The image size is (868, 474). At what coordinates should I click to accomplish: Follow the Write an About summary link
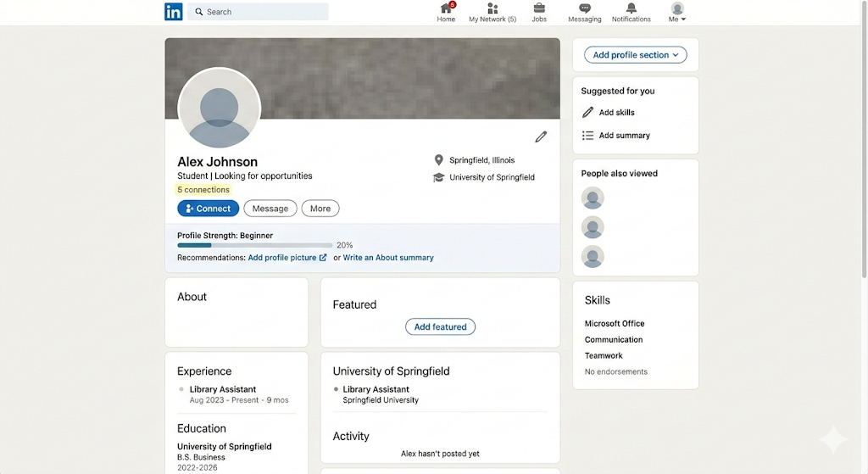click(x=388, y=258)
